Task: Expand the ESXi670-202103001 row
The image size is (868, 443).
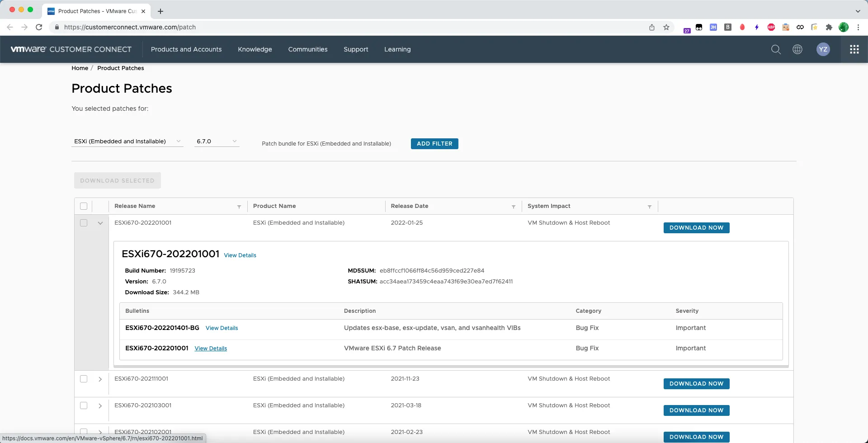Action: pyautogui.click(x=100, y=405)
